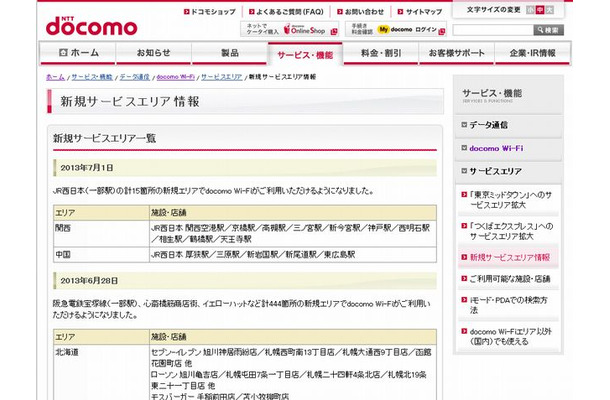Open the 料金・割引 navigation tab
The image size is (610, 400).
tap(381, 52)
